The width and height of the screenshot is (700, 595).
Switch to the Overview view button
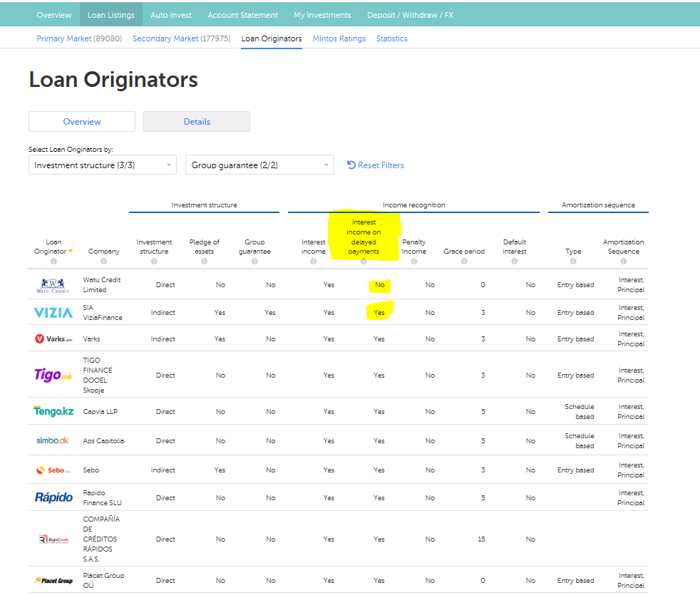[x=82, y=122]
